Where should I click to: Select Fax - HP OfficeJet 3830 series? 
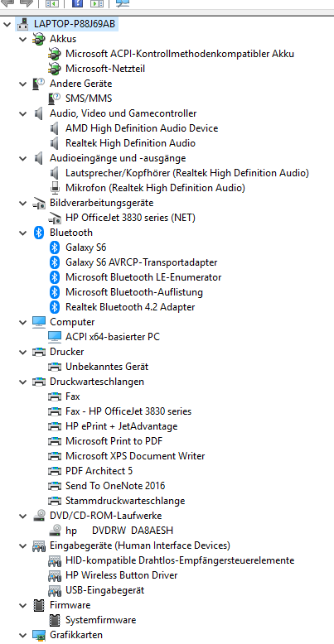click(x=128, y=411)
